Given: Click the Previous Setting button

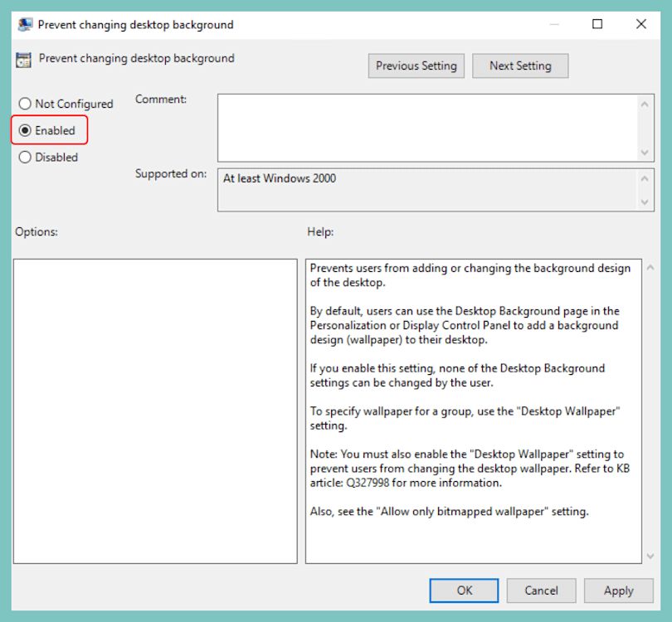Looking at the screenshot, I should pos(416,66).
